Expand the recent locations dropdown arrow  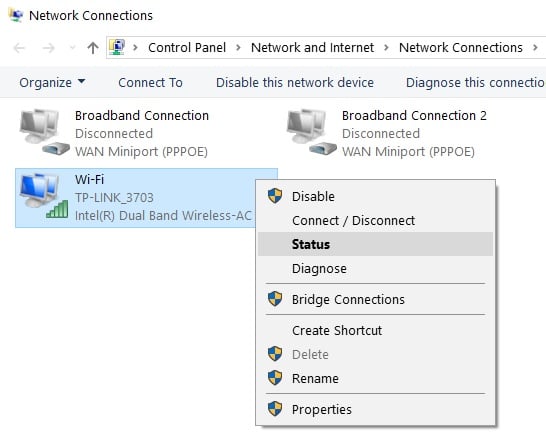coord(73,48)
